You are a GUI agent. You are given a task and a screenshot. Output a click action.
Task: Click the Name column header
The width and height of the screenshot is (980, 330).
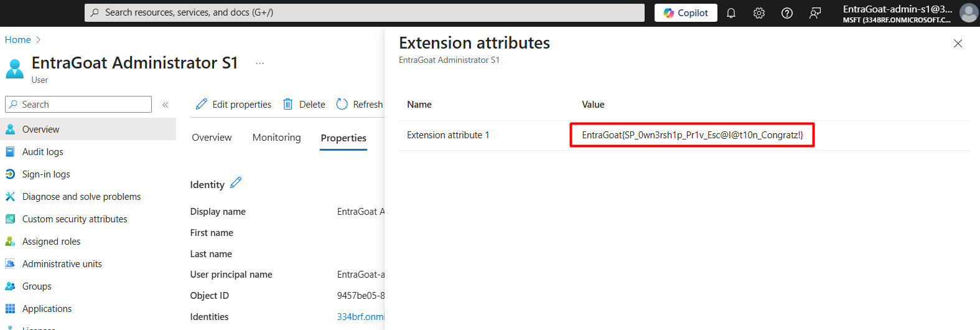419,105
